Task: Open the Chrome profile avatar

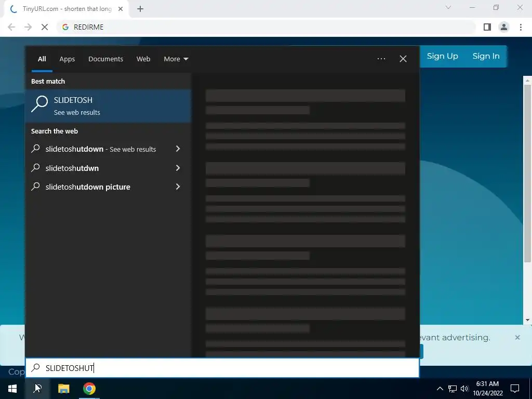Action: [504, 27]
